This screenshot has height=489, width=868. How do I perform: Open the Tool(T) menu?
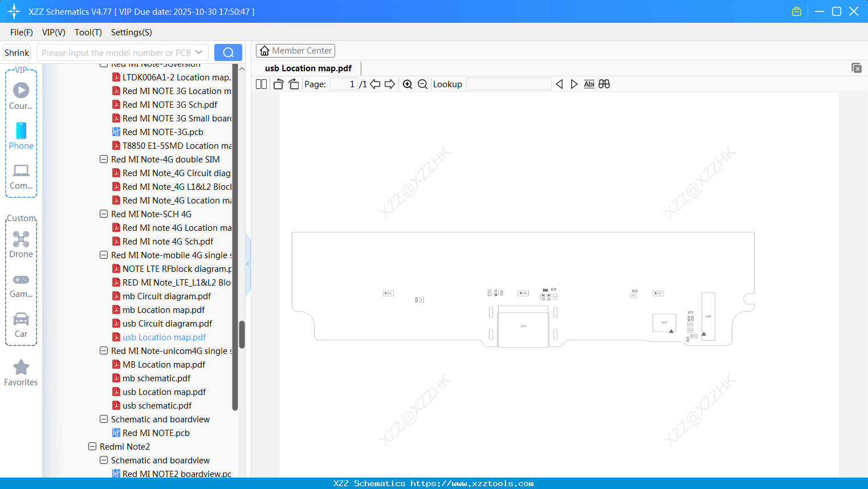click(88, 32)
